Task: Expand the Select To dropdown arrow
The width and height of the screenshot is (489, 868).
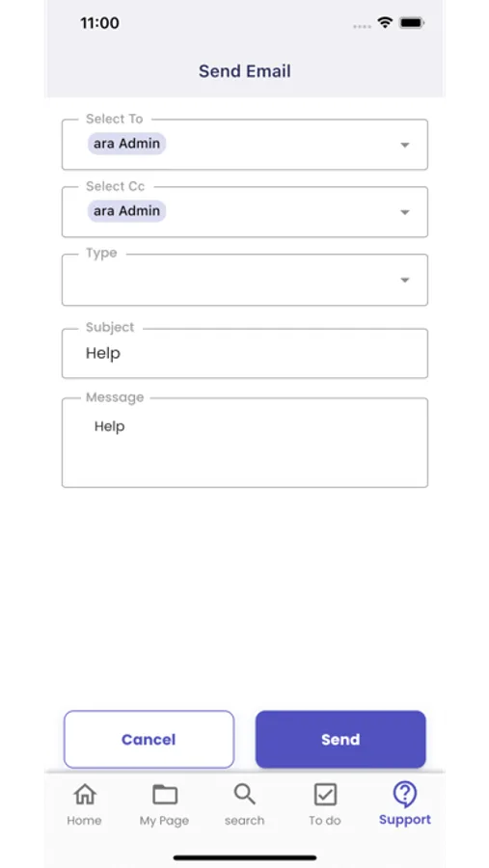Action: pos(405,145)
